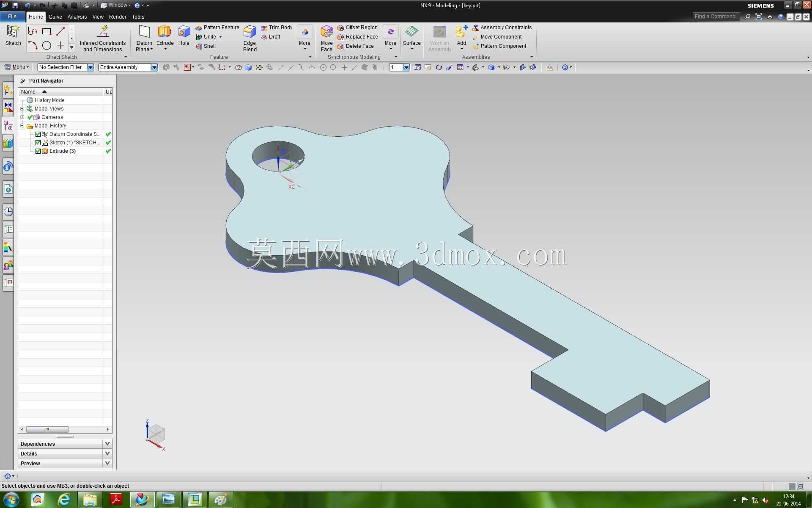Switch to the Analysis tab

[77, 17]
